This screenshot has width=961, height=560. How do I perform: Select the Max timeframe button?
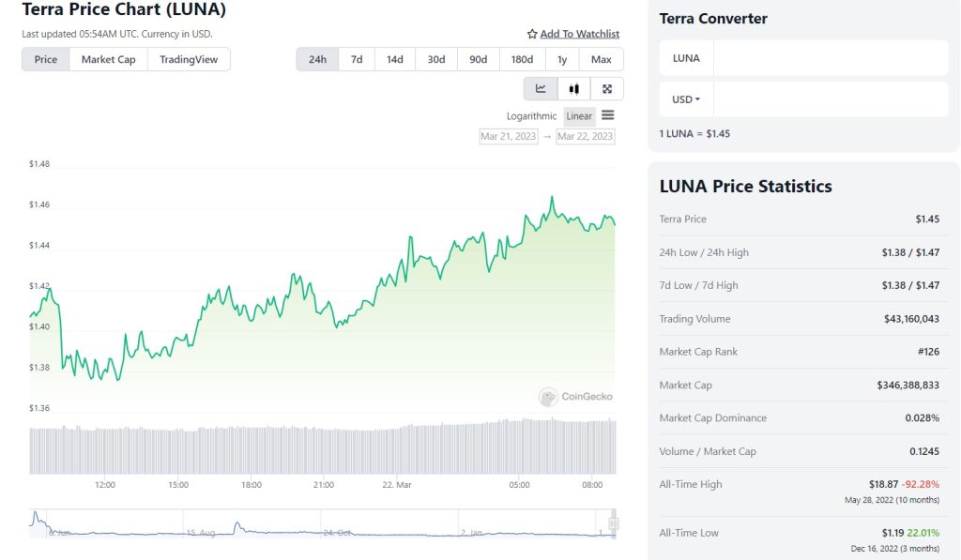(602, 58)
